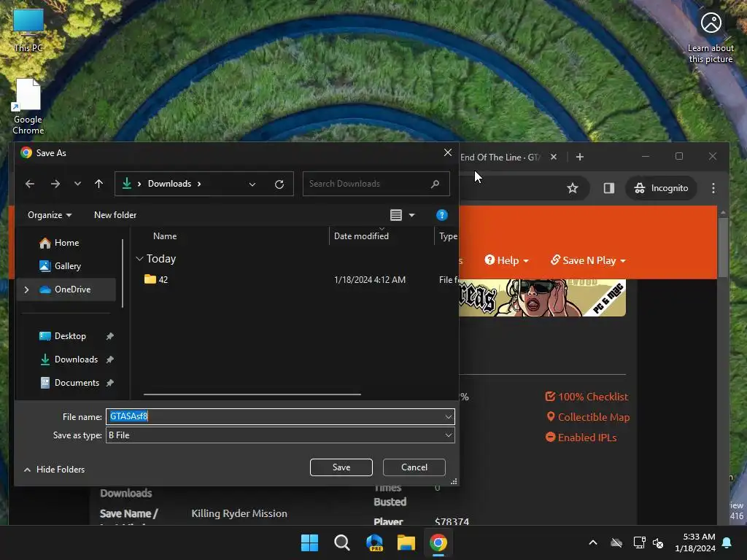Image resolution: width=747 pixels, height=560 pixels.
Task: Sort by Date modified column header
Action: pyautogui.click(x=361, y=236)
